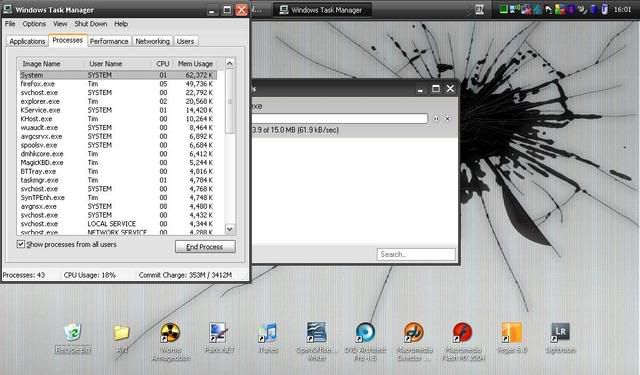Open the Recycle Bin desktop icon
The image size is (640, 375).
click(73, 337)
